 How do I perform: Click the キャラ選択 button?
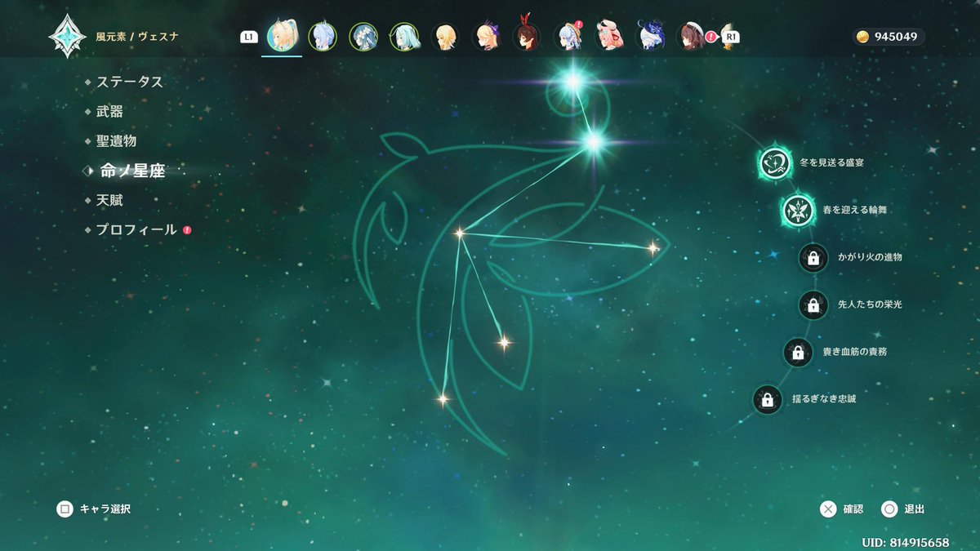tap(93, 509)
